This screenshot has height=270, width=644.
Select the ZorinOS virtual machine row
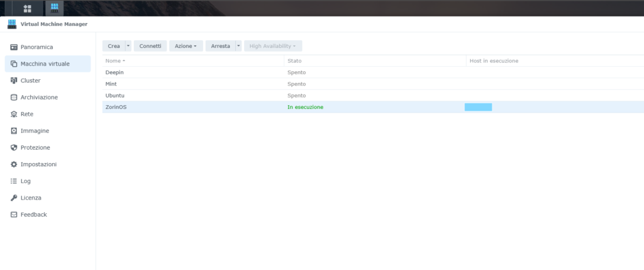click(x=373, y=107)
